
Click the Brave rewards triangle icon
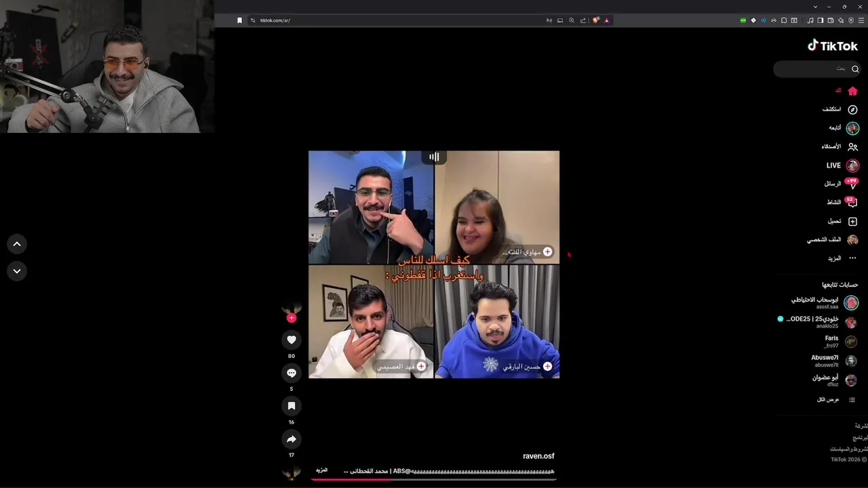tap(606, 20)
